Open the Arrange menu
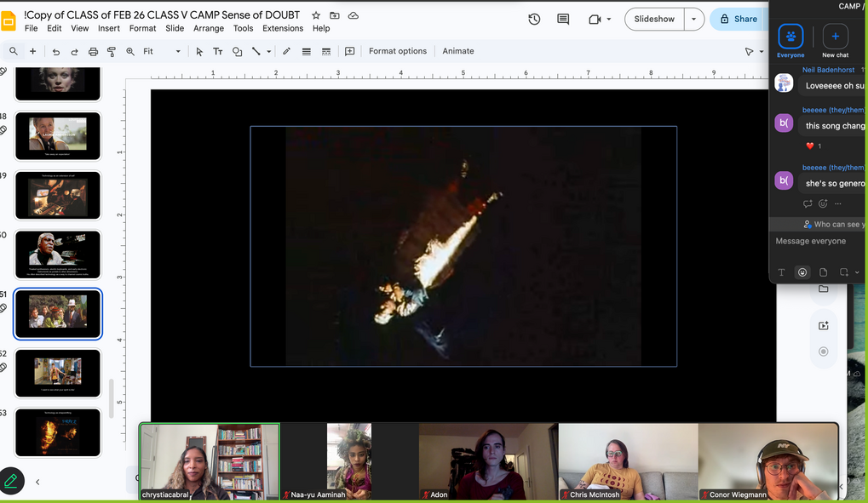Screen dimensions: 868x503 pos(209,28)
